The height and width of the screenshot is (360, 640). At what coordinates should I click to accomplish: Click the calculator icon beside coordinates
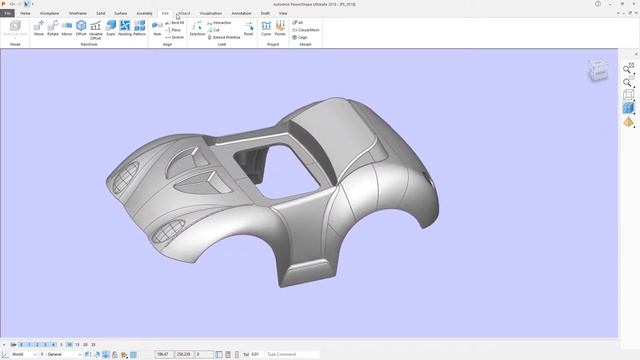pos(228,354)
